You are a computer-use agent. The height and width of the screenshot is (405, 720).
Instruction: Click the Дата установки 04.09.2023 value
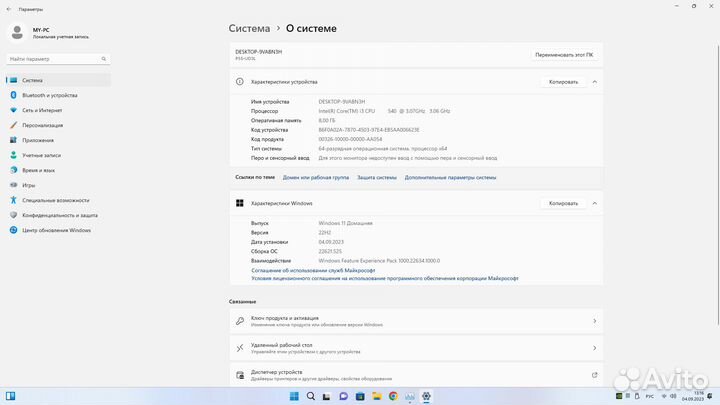[x=331, y=242]
